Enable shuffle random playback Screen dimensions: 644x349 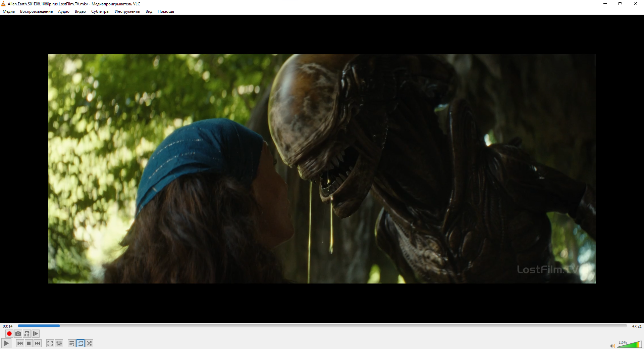[x=89, y=343]
